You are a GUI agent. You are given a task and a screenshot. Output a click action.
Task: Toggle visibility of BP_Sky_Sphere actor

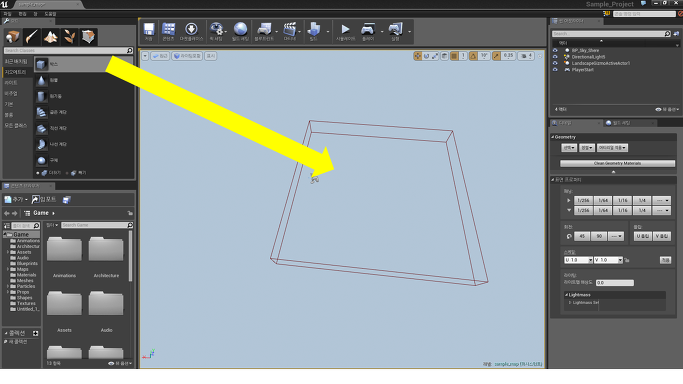click(555, 51)
